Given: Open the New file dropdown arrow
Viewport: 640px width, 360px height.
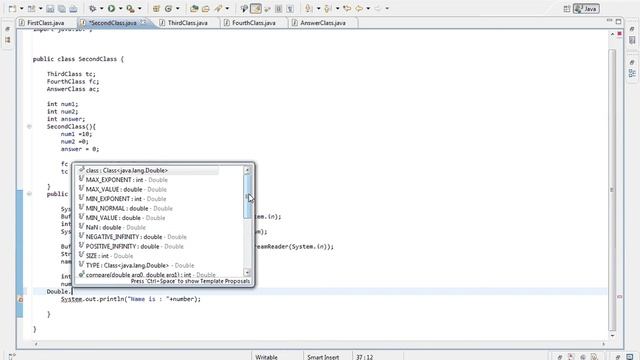Looking at the screenshot, I should coord(22,9).
